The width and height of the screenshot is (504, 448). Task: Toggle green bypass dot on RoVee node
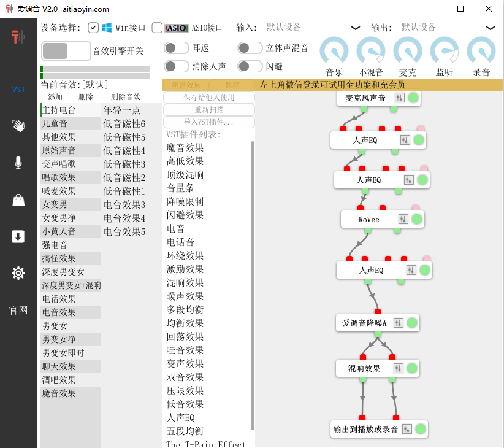click(x=417, y=219)
